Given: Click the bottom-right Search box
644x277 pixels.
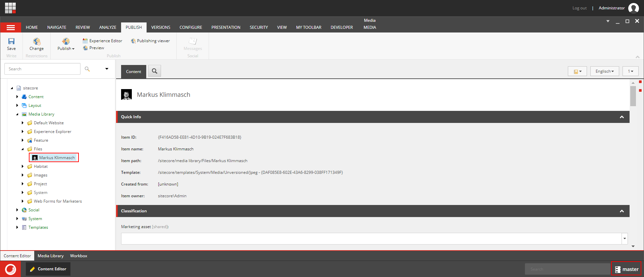Looking at the screenshot, I should [567, 269].
